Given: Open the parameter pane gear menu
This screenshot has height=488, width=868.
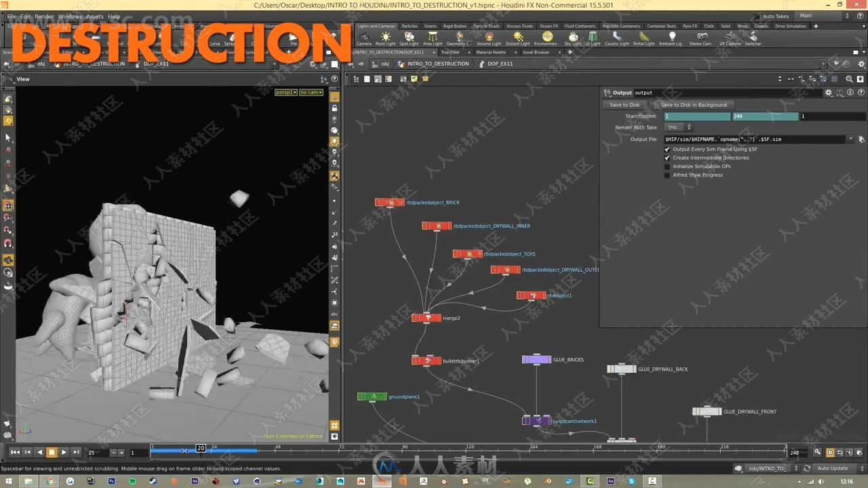Looking at the screenshot, I should [828, 93].
